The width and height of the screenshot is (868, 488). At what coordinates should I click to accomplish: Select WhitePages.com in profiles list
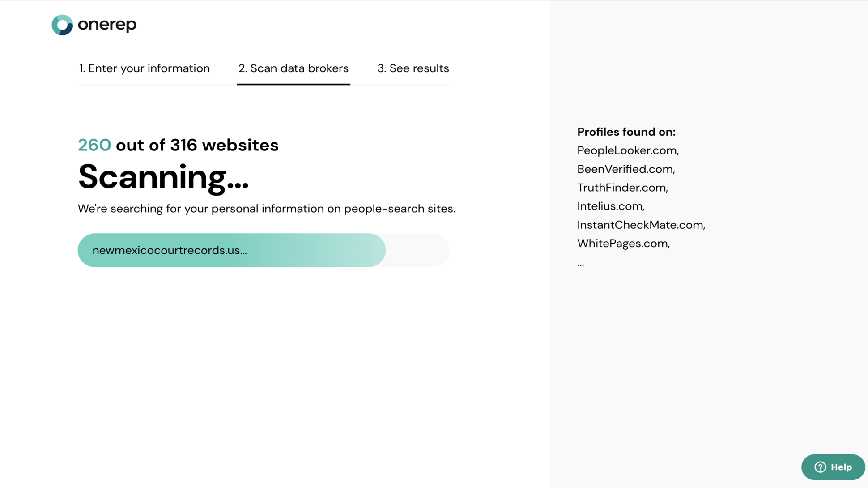(623, 244)
